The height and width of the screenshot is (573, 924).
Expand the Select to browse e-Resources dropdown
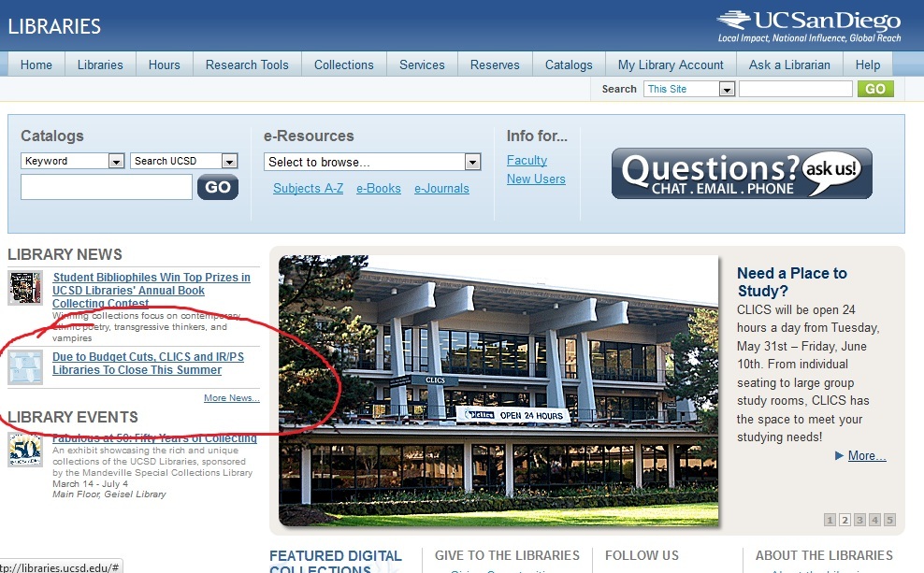[x=472, y=162]
